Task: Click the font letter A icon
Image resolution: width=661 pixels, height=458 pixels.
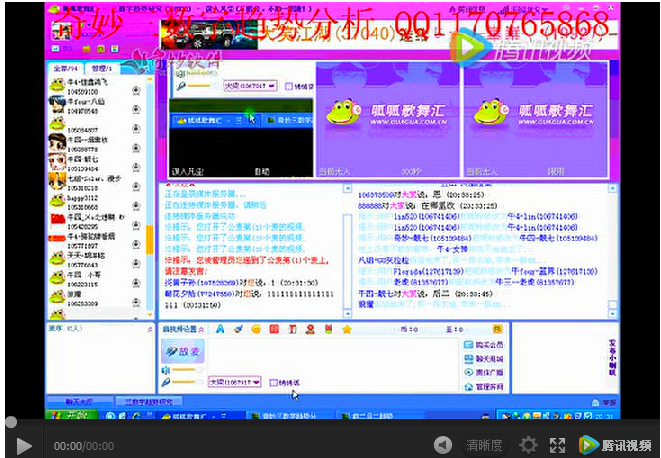Action: point(221,328)
